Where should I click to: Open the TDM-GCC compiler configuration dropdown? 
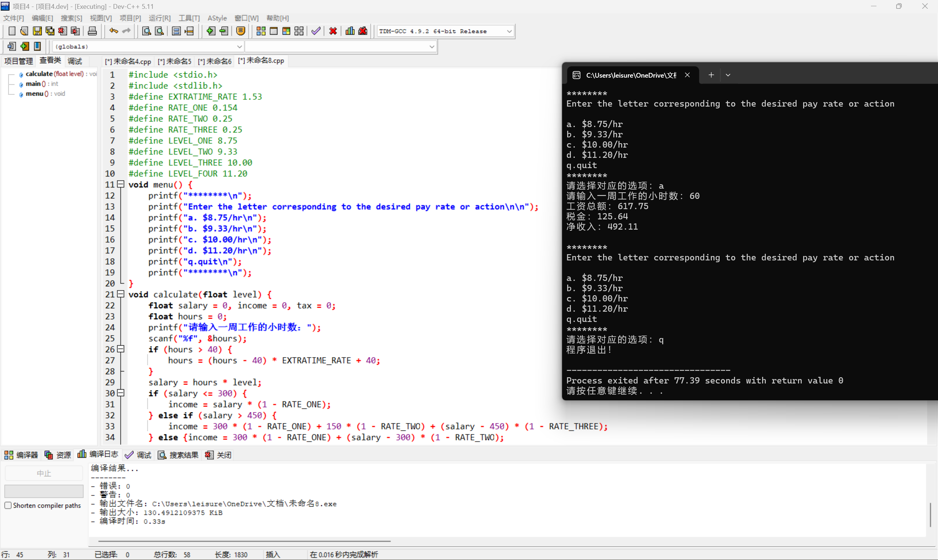[510, 31]
